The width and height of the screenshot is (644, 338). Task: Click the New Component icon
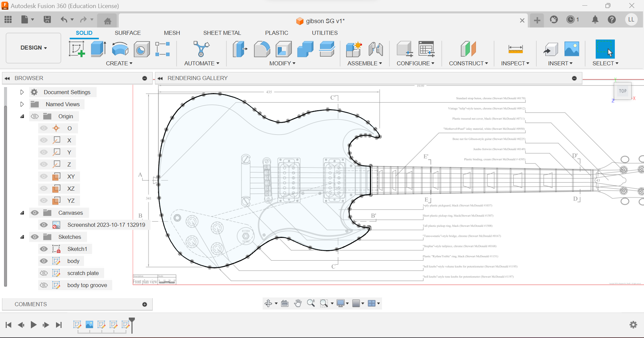tap(354, 49)
